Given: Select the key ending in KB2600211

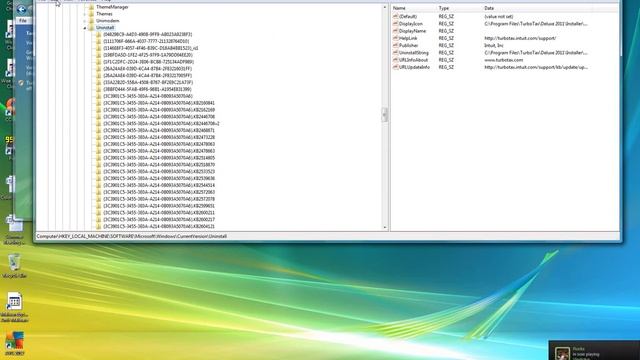Looking at the screenshot, I should click(x=159, y=213).
